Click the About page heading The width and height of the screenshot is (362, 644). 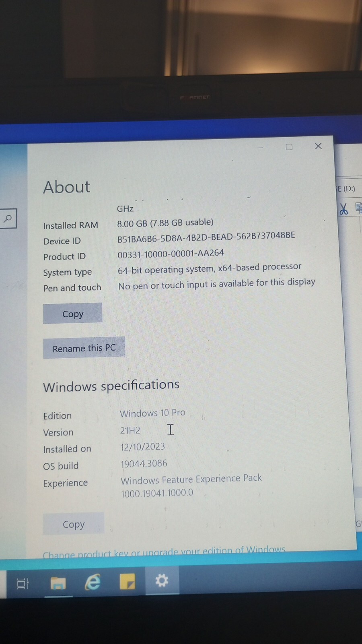tap(67, 187)
